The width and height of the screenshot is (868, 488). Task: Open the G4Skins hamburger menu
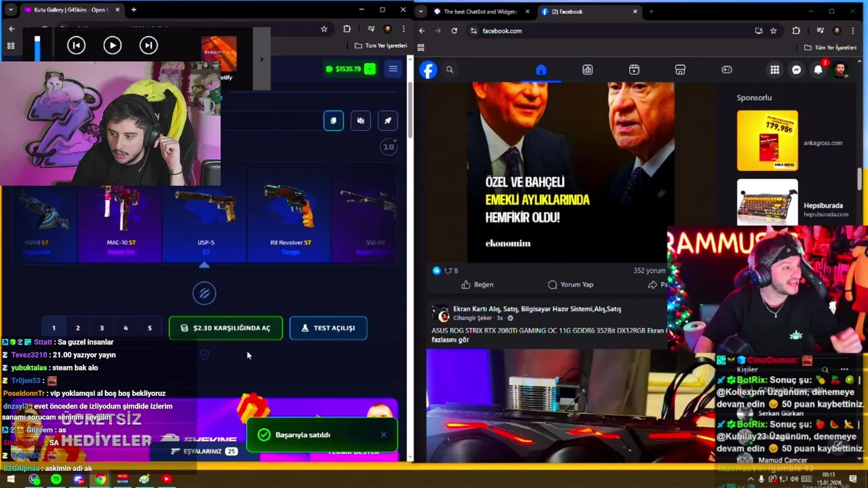[393, 68]
